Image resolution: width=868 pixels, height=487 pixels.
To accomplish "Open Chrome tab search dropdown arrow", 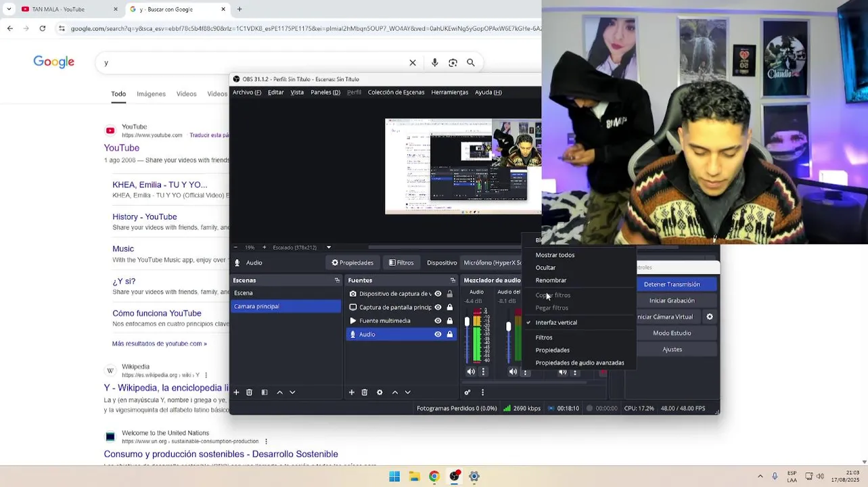I will [x=9, y=9].
